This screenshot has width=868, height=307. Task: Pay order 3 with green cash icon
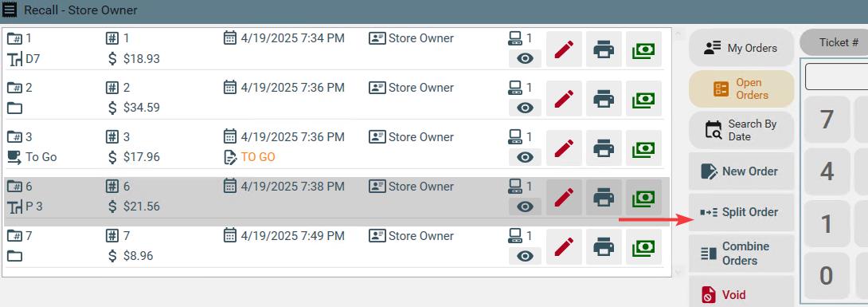[x=643, y=148]
